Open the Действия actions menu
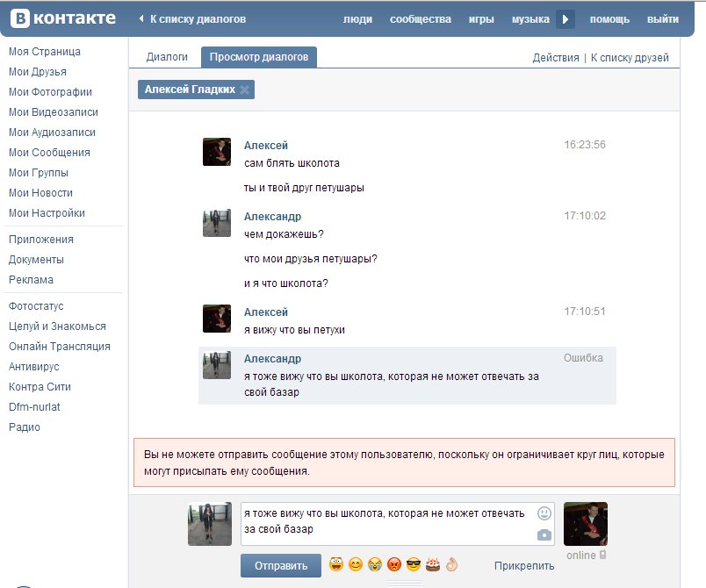The image size is (706, 588). click(556, 58)
